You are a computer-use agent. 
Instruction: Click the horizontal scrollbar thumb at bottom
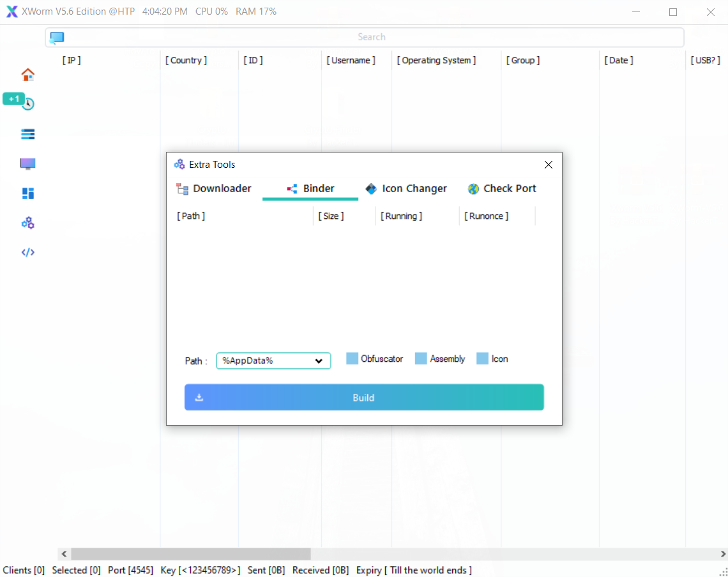pos(190,554)
